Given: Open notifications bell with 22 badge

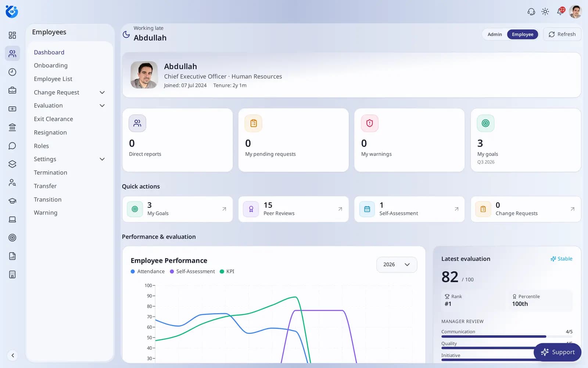Looking at the screenshot, I should (560, 11).
